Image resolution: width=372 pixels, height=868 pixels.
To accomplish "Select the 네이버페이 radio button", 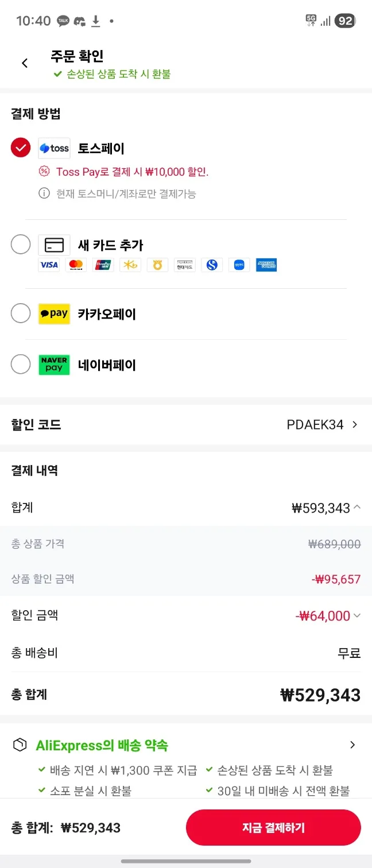I will pos(21,364).
